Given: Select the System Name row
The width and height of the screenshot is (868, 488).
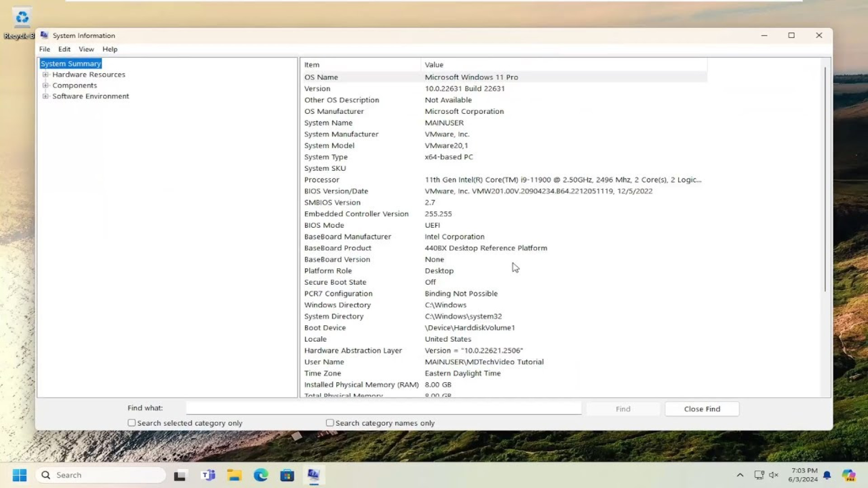Looking at the screenshot, I should coord(504,123).
